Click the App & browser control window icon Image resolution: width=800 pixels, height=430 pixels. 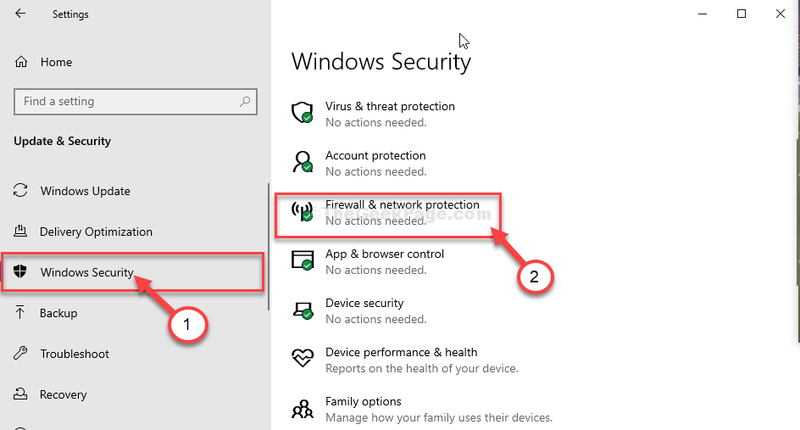[x=302, y=260]
